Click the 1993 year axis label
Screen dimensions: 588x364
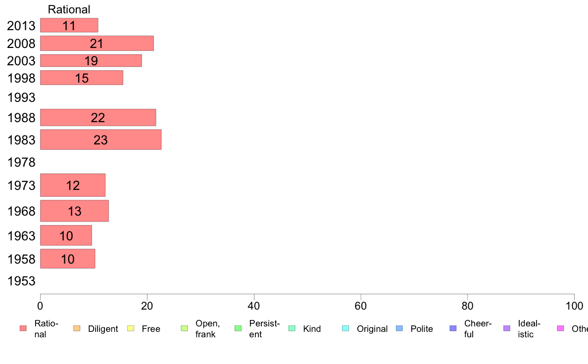(21, 97)
